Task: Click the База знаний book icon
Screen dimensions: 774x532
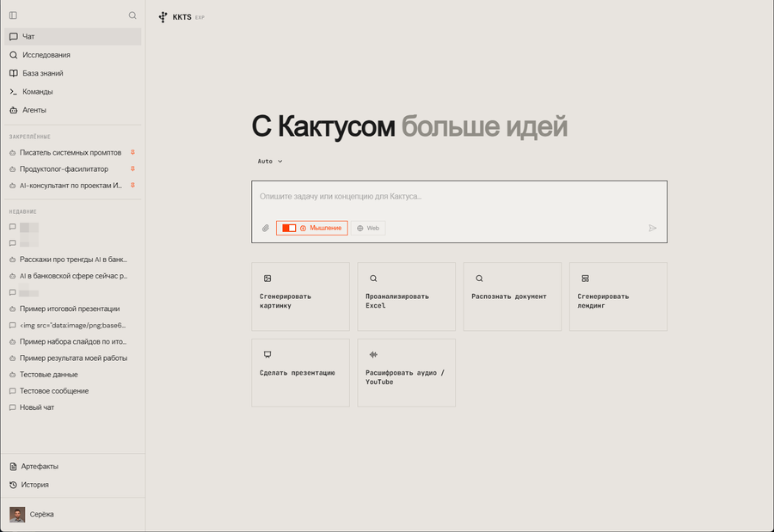Action: [13, 73]
